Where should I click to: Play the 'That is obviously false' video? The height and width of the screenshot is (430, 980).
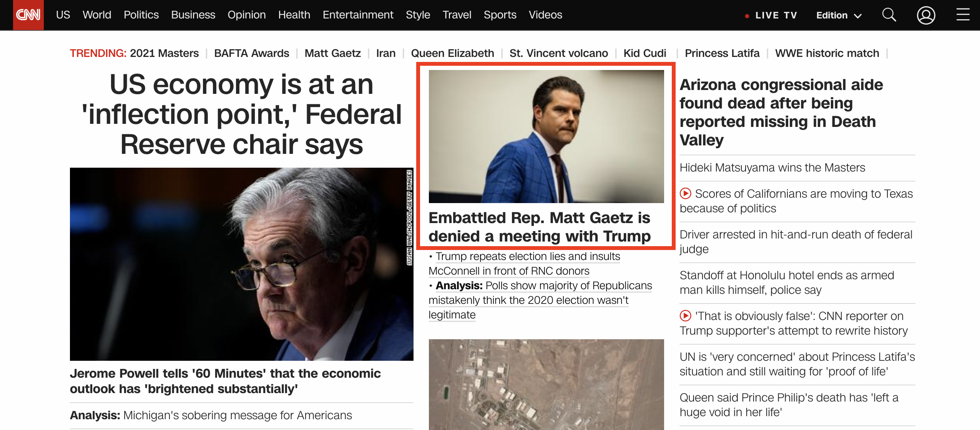(685, 316)
